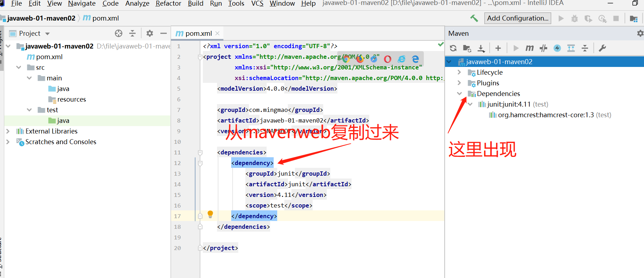This screenshot has width=644, height=278.
Task: Download sources and documentation in Maven panel
Action: [481, 48]
